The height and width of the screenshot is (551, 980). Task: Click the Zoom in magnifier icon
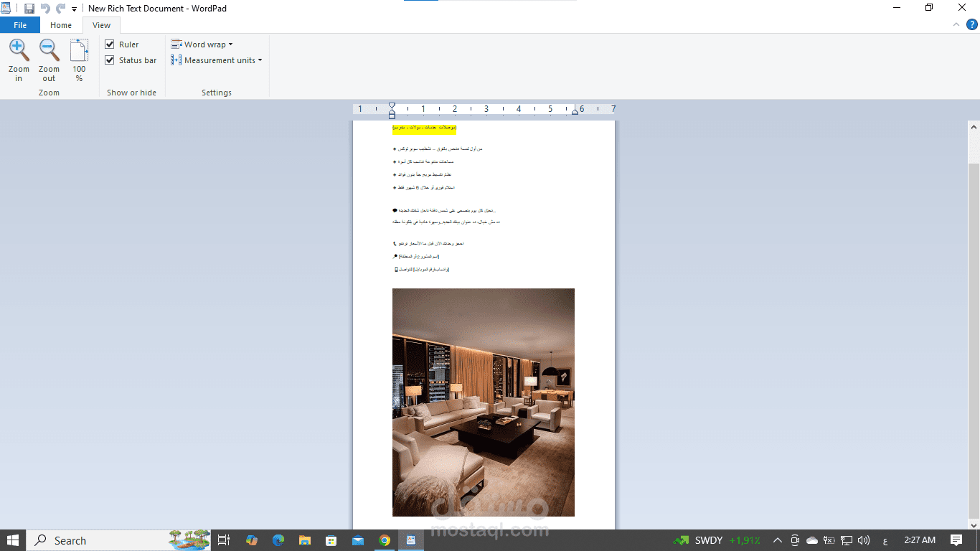(x=19, y=50)
